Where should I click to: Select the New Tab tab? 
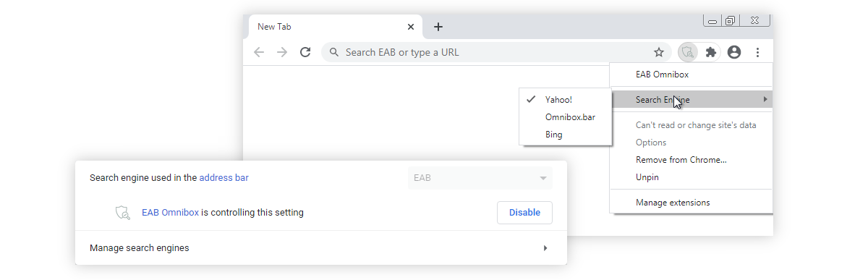coord(335,27)
